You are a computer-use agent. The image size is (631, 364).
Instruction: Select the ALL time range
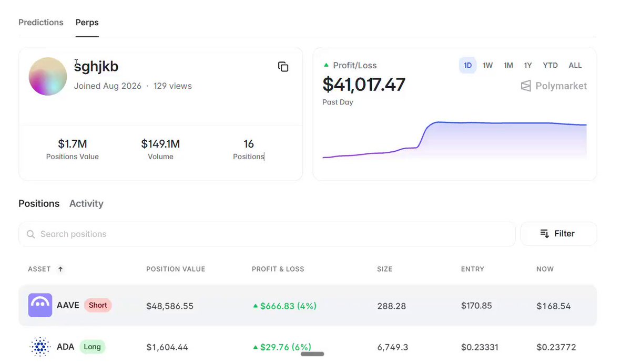[575, 65]
